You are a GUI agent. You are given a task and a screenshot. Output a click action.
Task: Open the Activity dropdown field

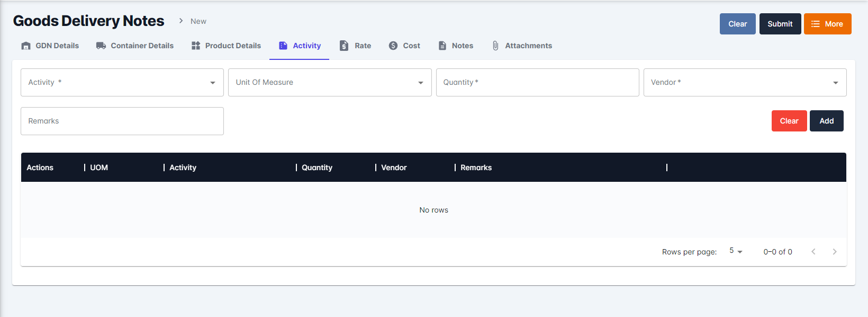122,82
